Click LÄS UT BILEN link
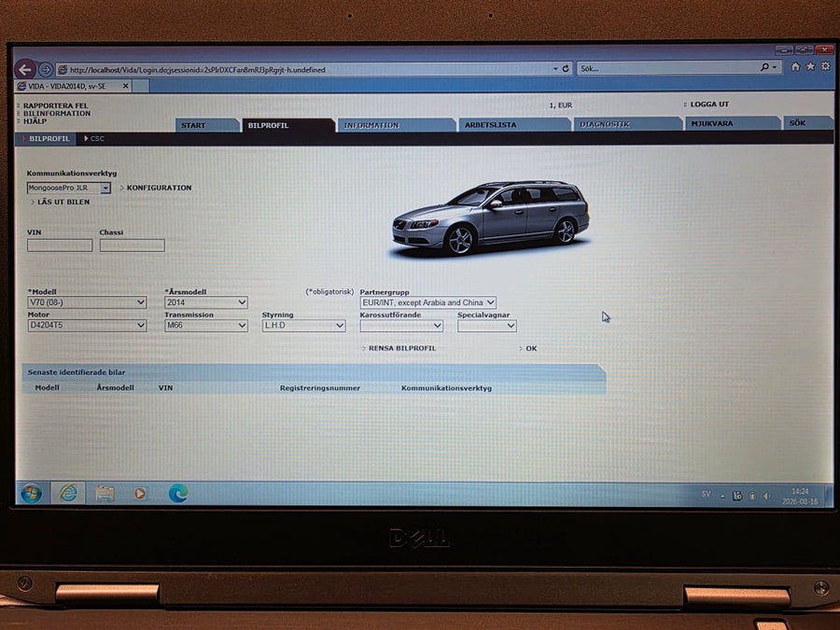The width and height of the screenshot is (840, 630). click(x=63, y=202)
